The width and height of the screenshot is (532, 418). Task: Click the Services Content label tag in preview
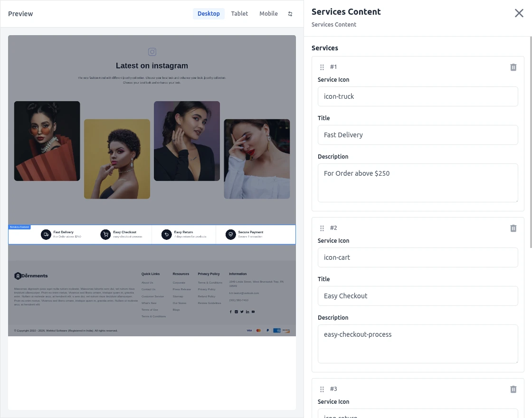pyautogui.click(x=19, y=227)
